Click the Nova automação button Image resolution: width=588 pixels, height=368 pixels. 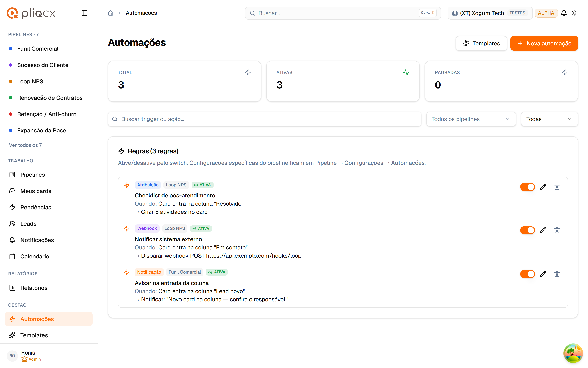click(544, 43)
